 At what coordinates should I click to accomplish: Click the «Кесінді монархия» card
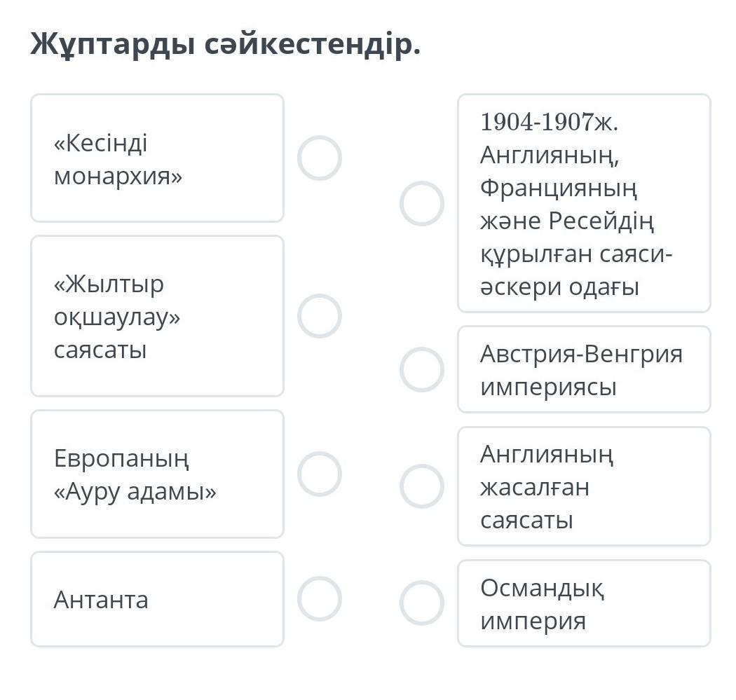click(x=157, y=158)
